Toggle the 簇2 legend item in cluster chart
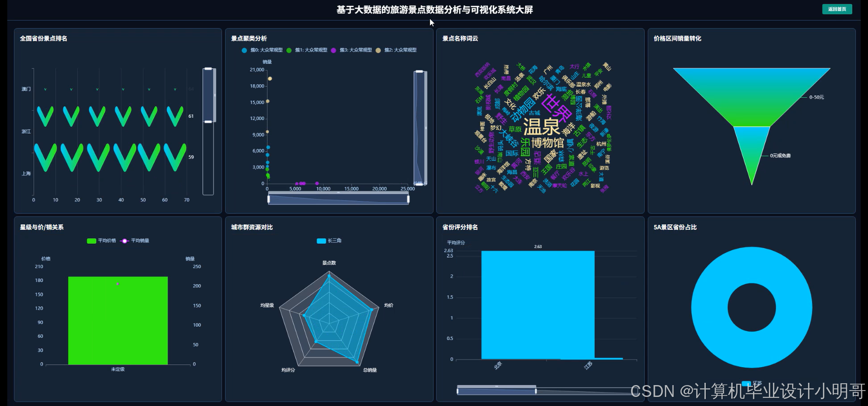Image resolution: width=868 pixels, height=406 pixels. coord(396,50)
